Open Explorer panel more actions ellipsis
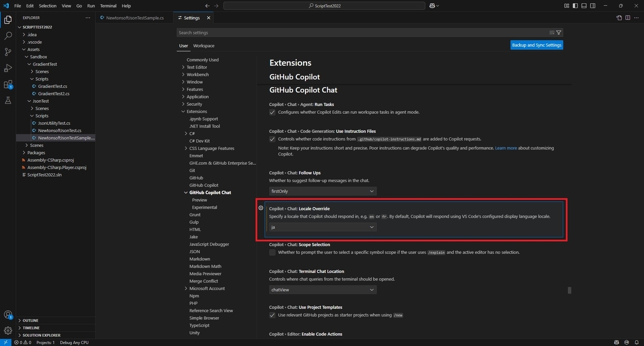The image size is (644, 346). [x=88, y=18]
